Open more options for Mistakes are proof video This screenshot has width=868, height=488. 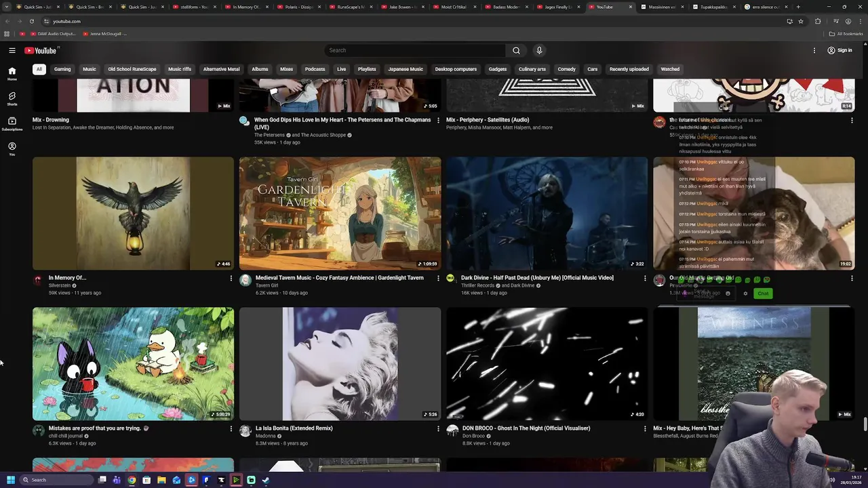point(231,428)
